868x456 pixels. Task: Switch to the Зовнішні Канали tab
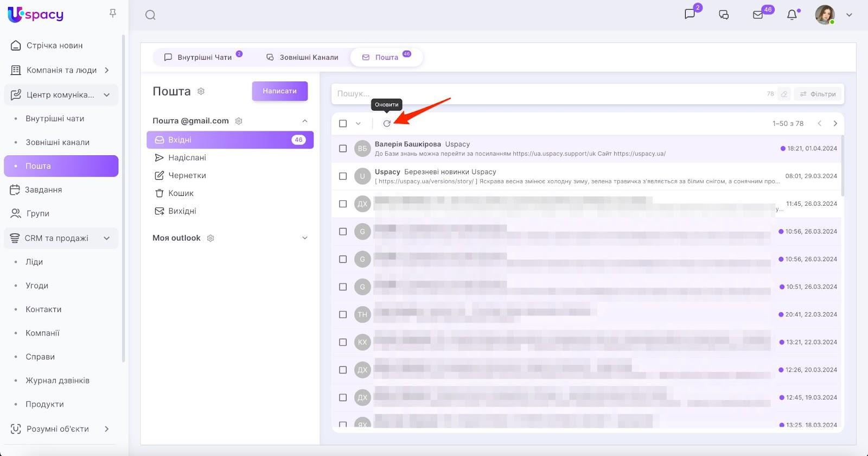coord(302,57)
